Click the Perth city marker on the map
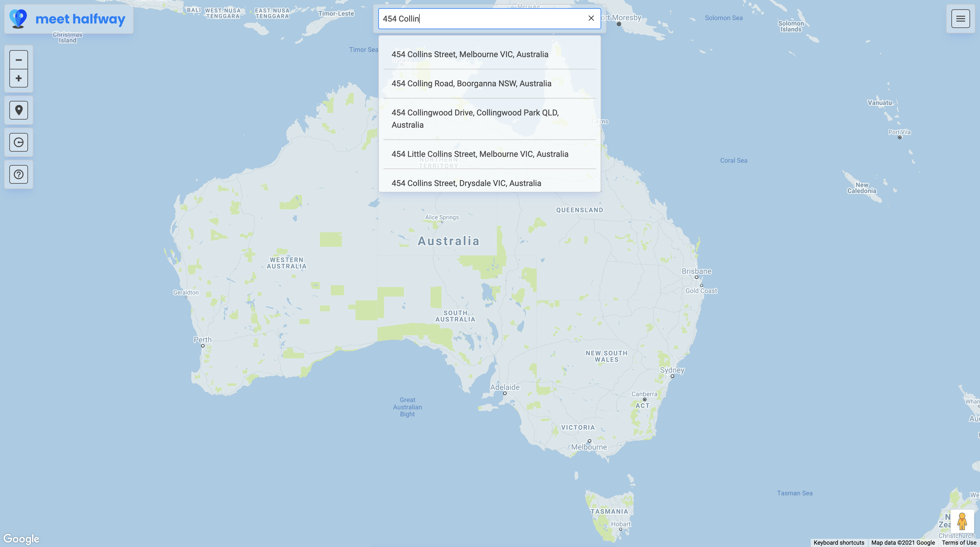Image resolution: width=980 pixels, height=547 pixels. pos(203,346)
